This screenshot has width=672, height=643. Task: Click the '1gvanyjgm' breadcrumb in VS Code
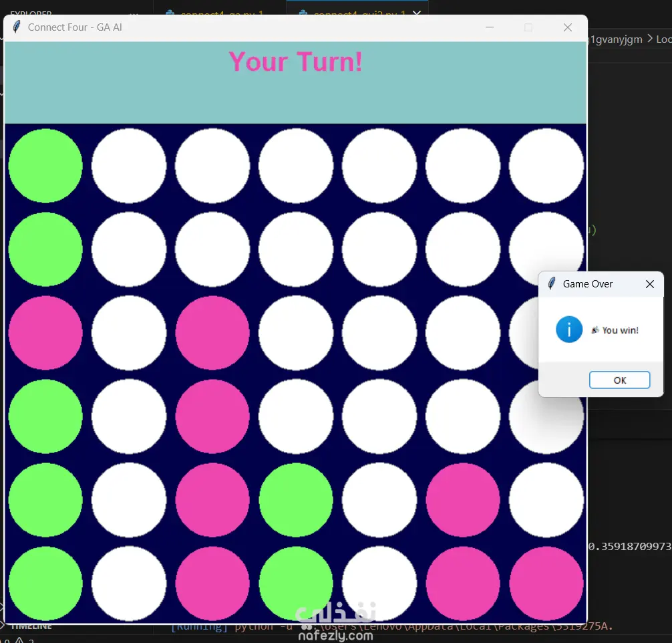tap(615, 39)
